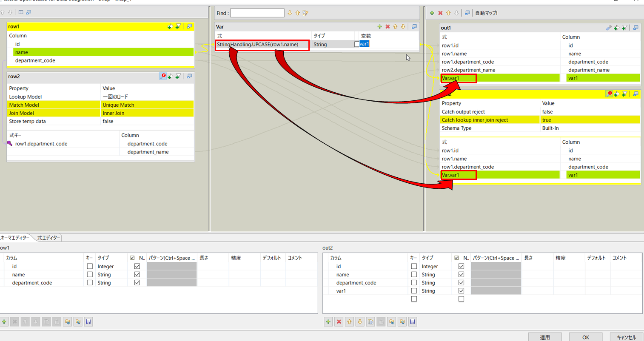Viewport: 644px width, 341px height.
Task: Select the department_code column in row1 table
Action: click(103, 60)
